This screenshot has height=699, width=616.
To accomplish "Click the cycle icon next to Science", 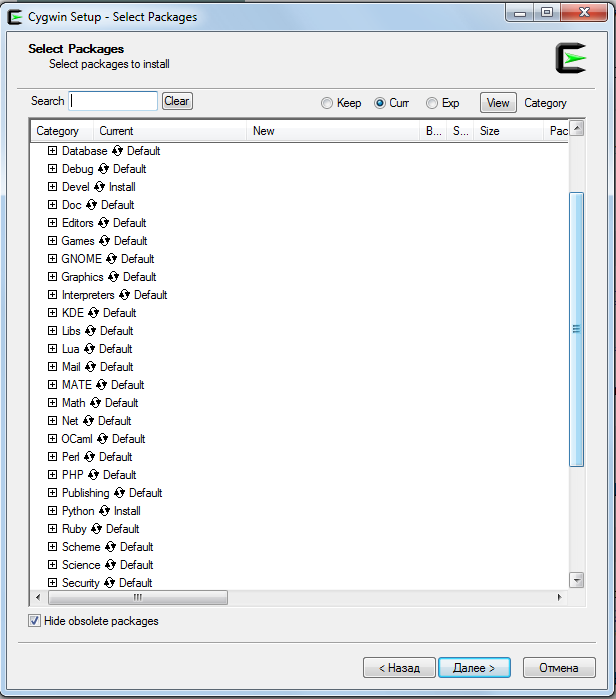I will pos(111,564).
